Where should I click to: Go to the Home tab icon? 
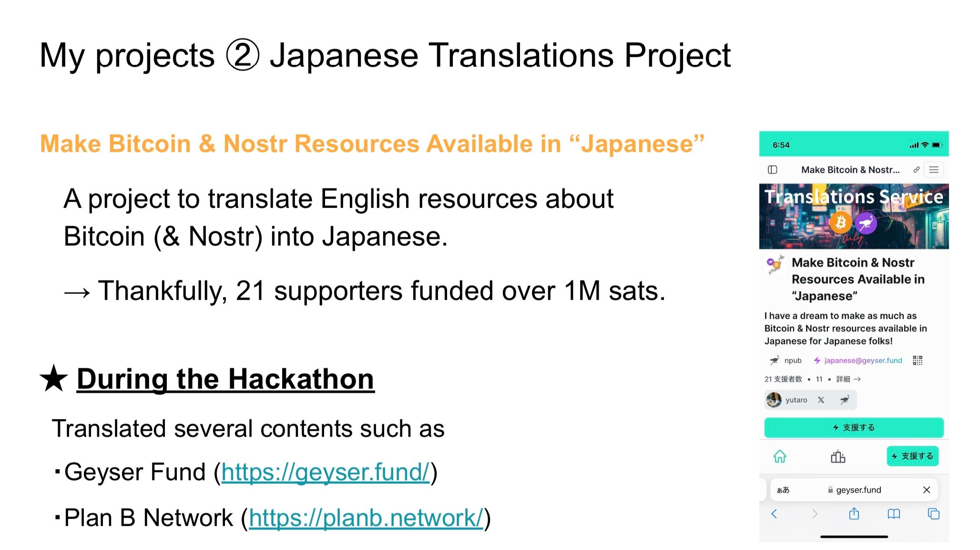(780, 457)
